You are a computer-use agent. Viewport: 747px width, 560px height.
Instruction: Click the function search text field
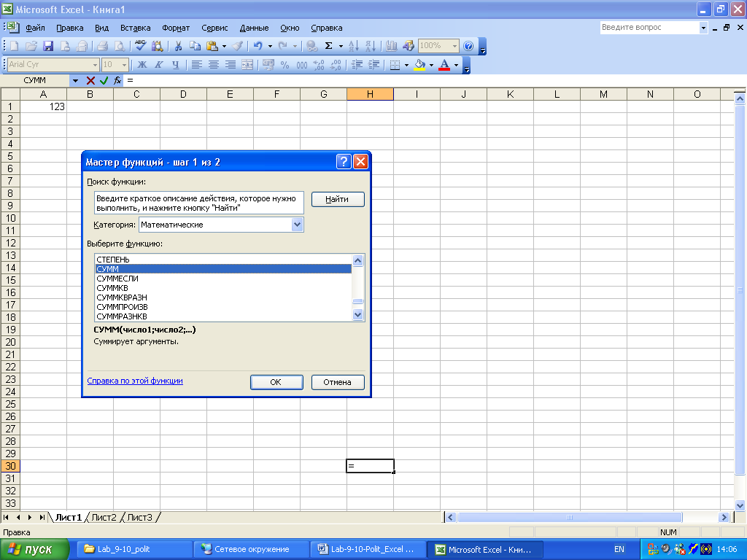coord(198,203)
